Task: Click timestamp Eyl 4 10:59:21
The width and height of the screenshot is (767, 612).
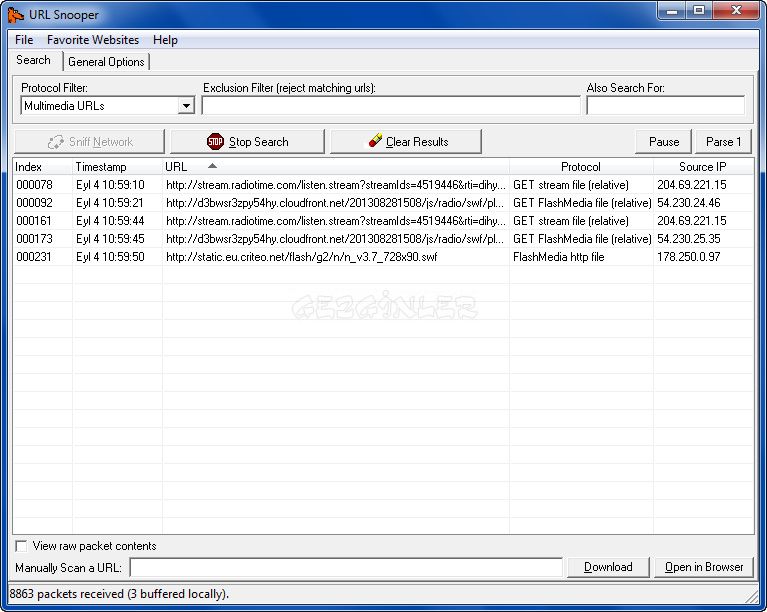Action: [110, 203]
